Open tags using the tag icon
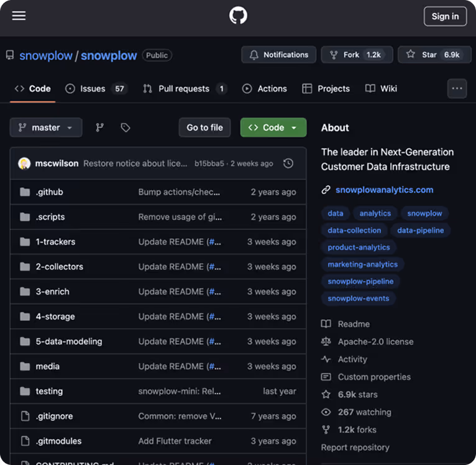Screen dimensions: 476x465 (126, 127)
